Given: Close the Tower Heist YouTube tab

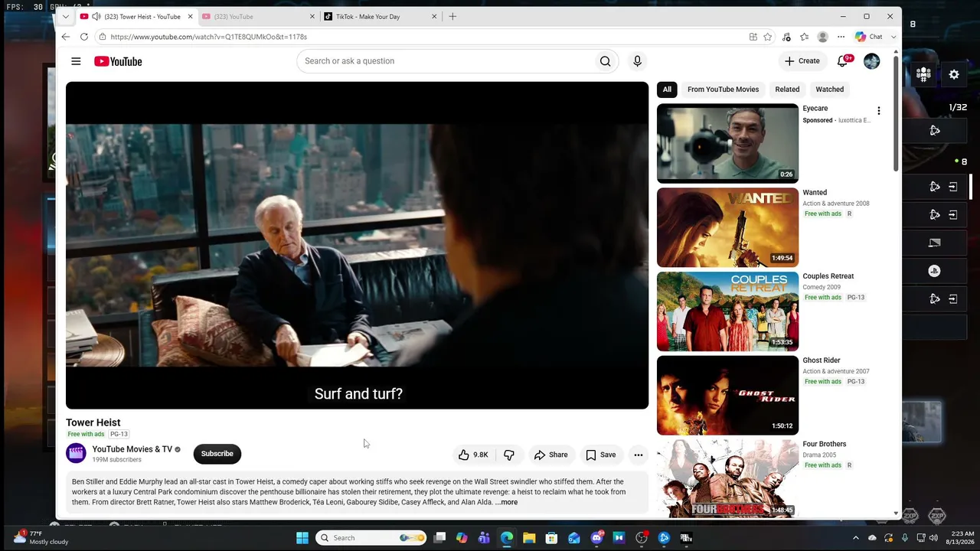Looking at the screenshot, I should pos(190,16).
